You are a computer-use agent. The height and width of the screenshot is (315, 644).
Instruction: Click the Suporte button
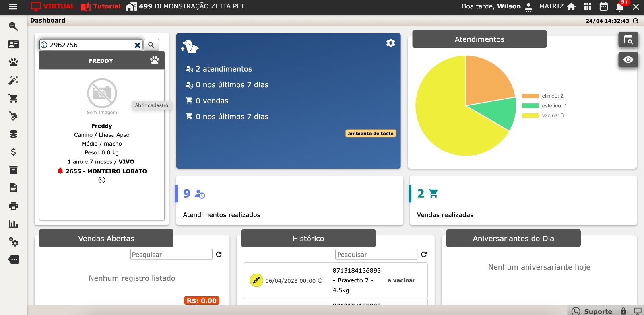coord(592,311)
